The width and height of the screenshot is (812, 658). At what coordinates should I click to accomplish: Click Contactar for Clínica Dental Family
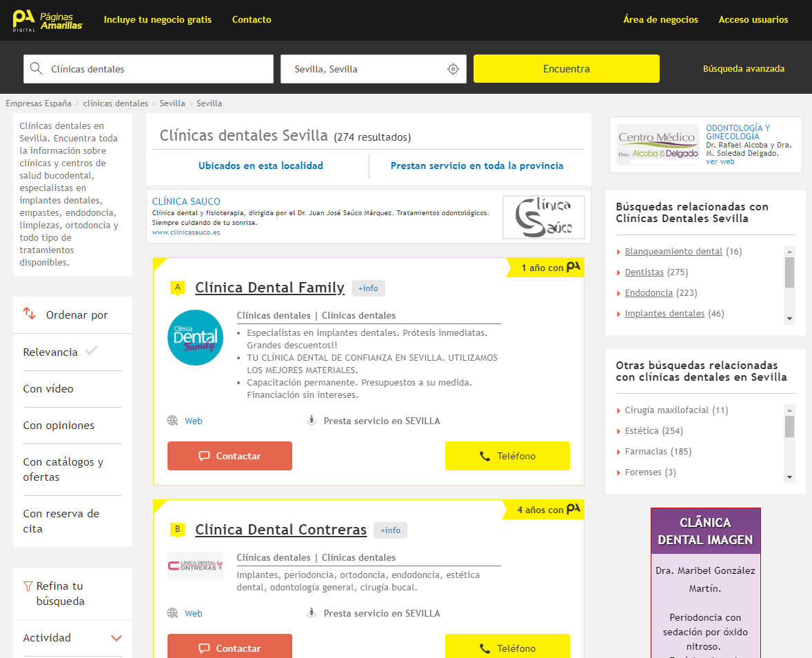(230, 456)
